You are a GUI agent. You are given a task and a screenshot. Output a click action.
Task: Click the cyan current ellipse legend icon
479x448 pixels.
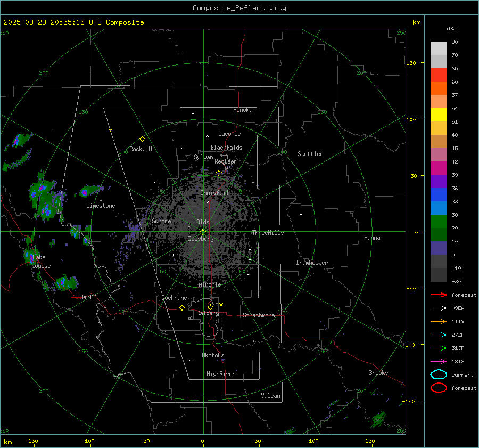439,374
